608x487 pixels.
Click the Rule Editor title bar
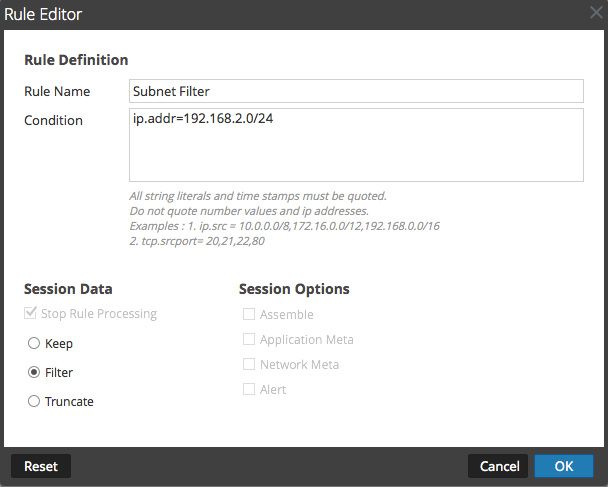tap(300, 14)
